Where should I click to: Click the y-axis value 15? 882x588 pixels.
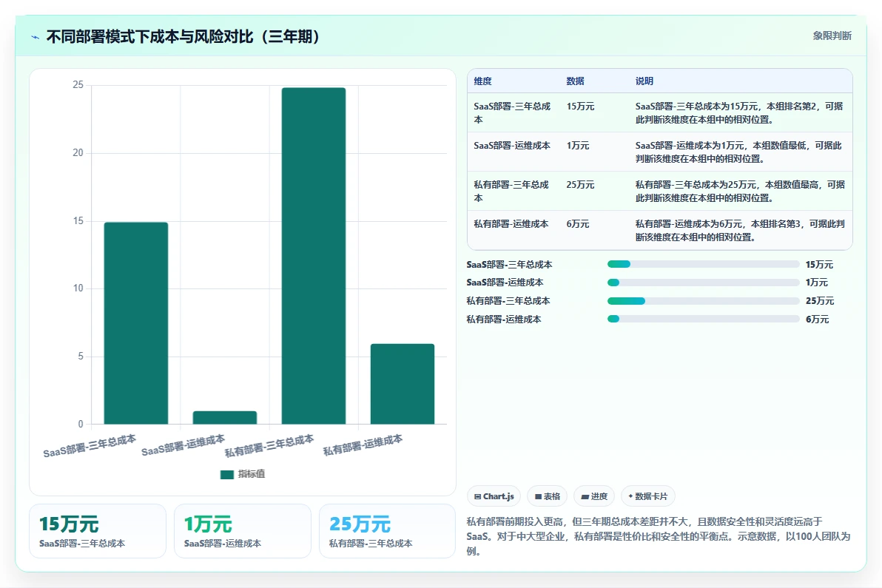click(78, 221)
